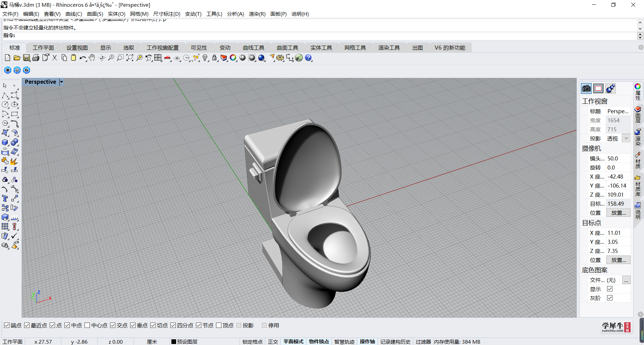Open the 文件(F) menu
This screenshot has height=345, width=644.
(10, 14)
